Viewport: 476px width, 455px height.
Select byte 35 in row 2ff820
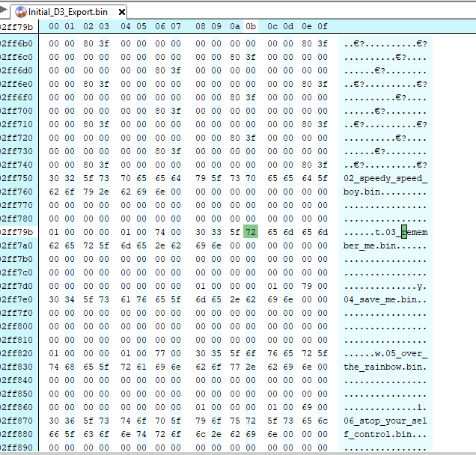pos(216,353)
